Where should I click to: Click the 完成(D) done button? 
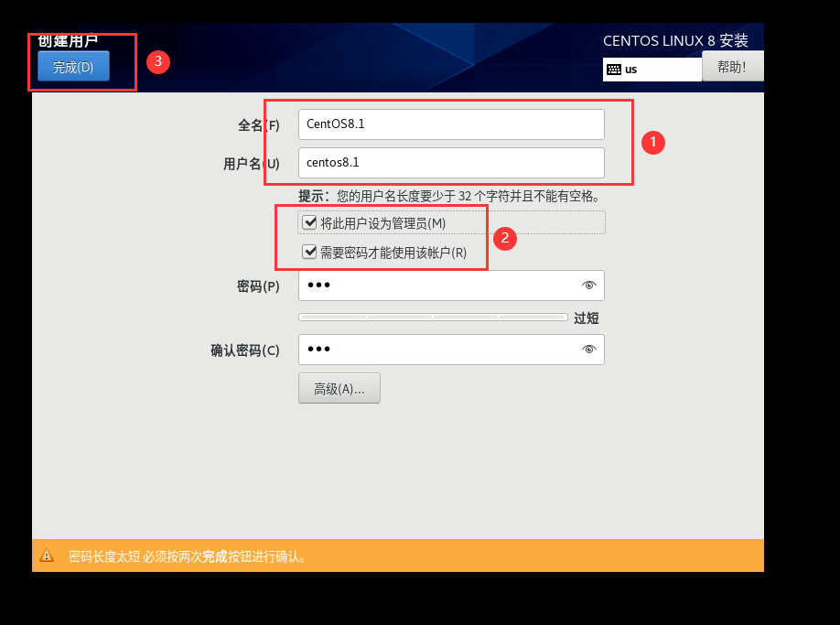(x=73, y=67)
